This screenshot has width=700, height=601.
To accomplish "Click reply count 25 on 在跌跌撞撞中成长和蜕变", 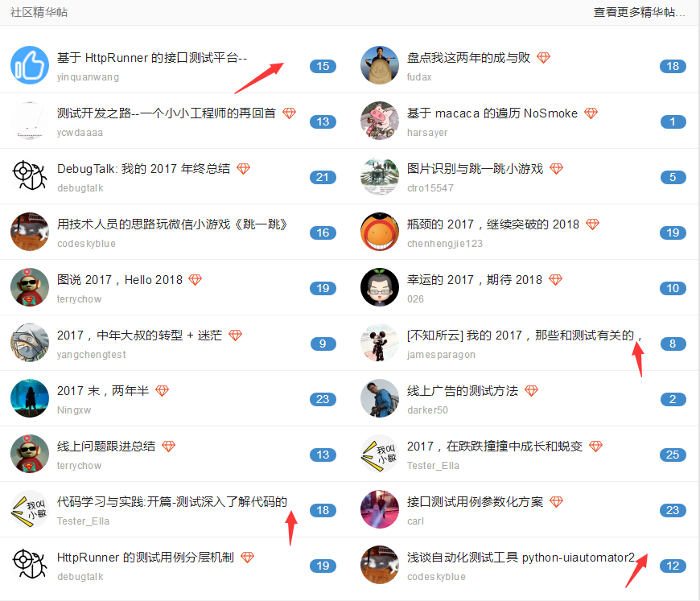I will [x=673, y=455].
